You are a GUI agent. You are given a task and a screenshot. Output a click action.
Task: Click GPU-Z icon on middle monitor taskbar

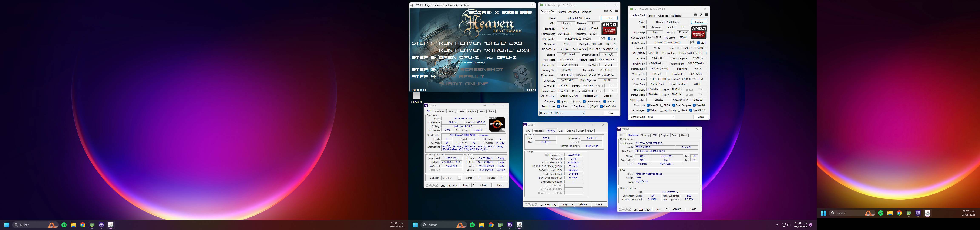pos(500,225)
